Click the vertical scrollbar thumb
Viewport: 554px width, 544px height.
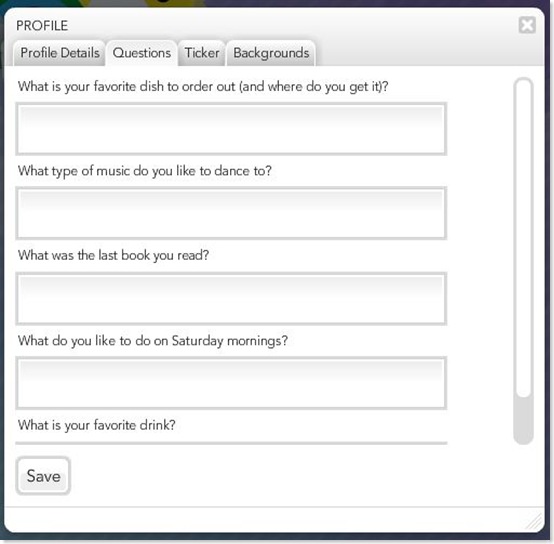523,238
